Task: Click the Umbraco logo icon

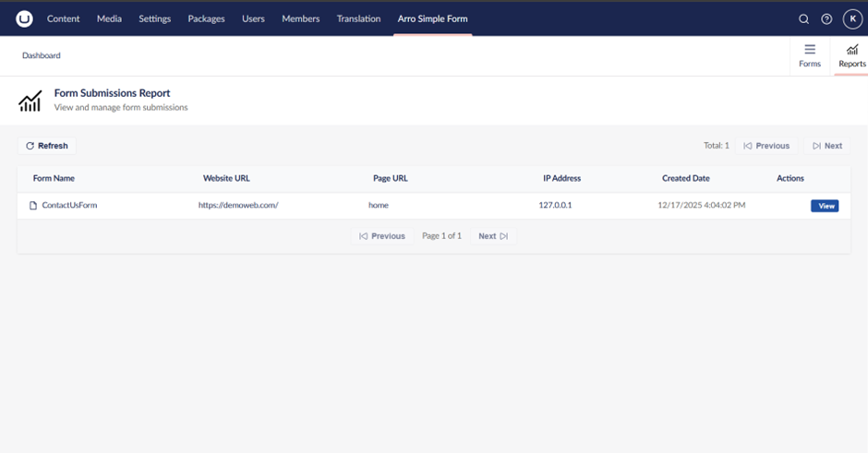Action: point(24,18)
